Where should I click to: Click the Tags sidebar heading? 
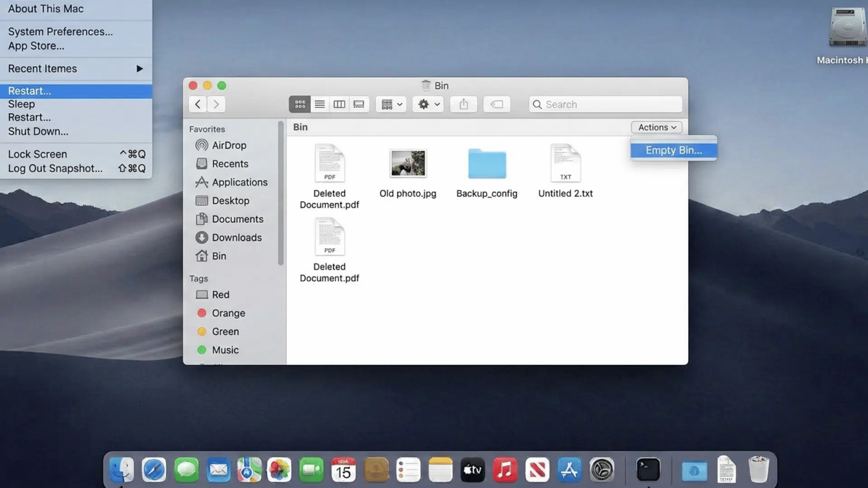198,279
